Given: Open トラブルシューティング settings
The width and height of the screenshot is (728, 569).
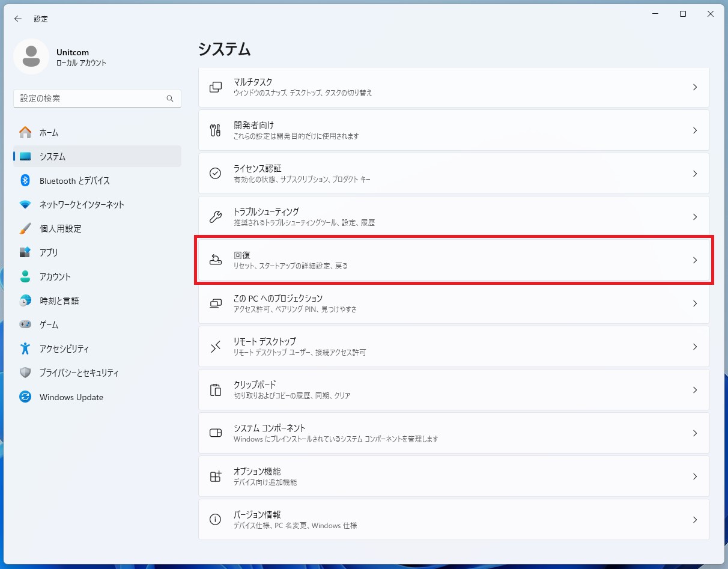Looking at the screenshot, I should pyautogui.click(x=453, y=217).
